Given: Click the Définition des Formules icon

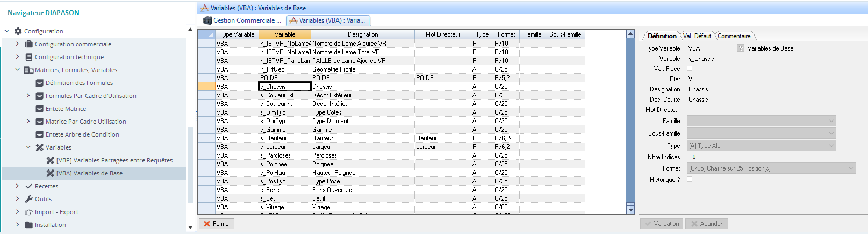Looking at the screenshot, I should pos(40,83).
